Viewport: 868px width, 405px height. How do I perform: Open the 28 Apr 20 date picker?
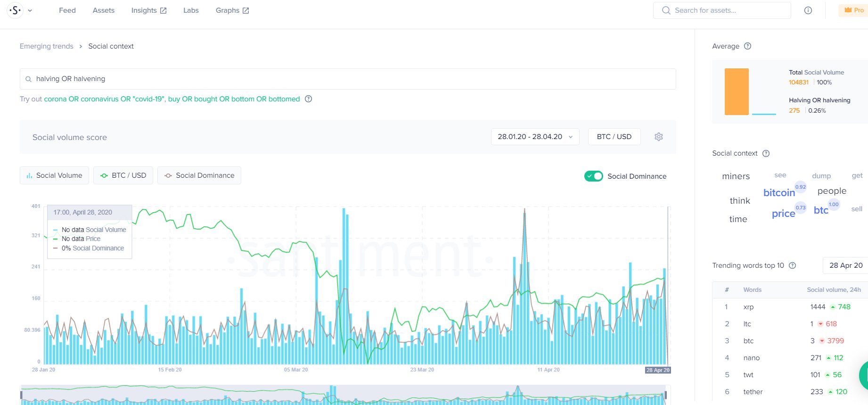(x=846, y=265)
